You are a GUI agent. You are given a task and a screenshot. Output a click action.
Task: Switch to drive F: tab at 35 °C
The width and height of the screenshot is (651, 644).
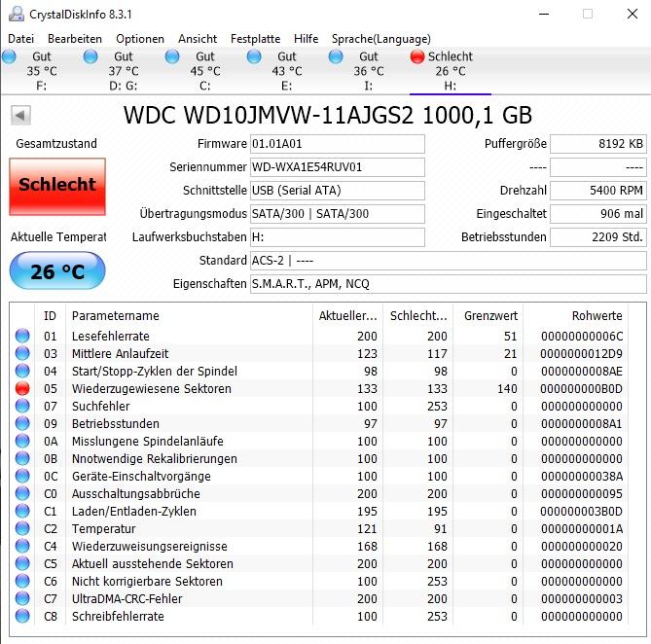(42, 71)
